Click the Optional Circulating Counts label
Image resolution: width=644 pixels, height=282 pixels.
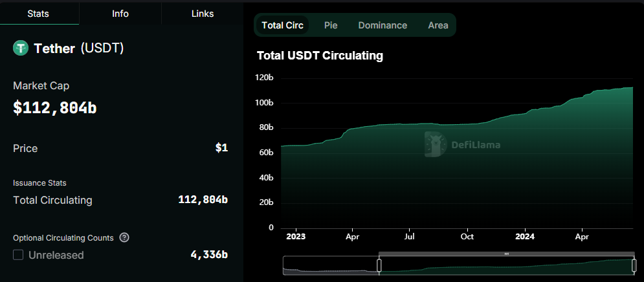[63, 237]
